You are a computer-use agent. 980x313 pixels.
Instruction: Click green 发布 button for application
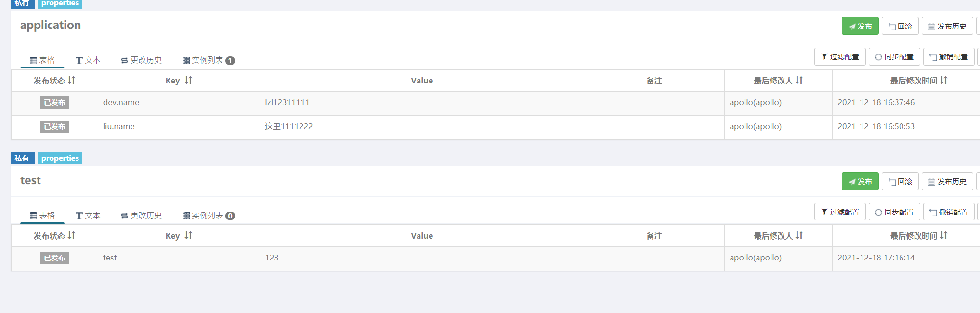860,26
